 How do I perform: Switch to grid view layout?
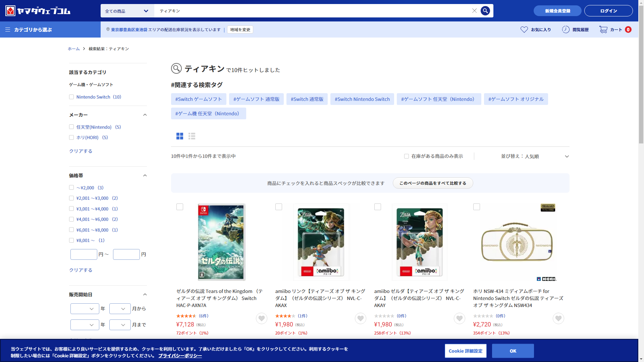coord(180,136)
